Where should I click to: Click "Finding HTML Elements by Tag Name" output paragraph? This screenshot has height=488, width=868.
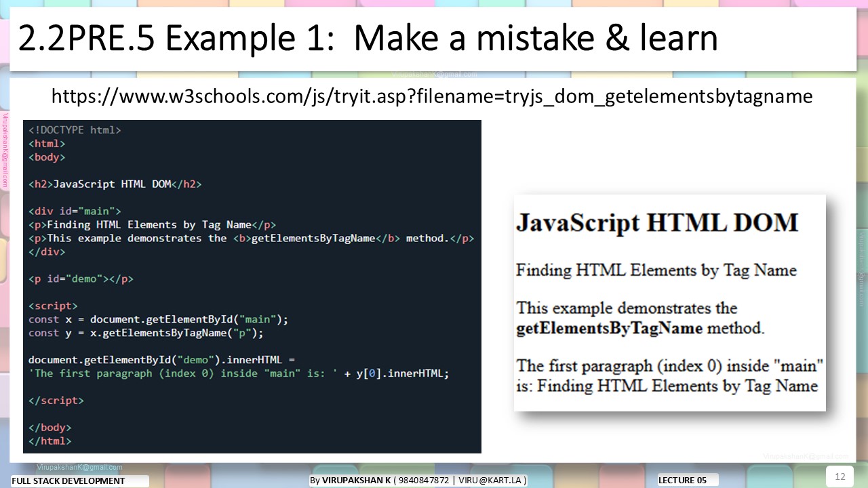(x=656, y=270)
